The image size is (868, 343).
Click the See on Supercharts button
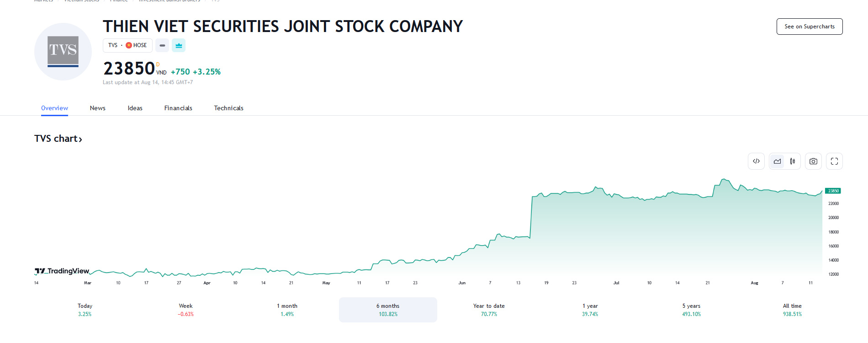point(809,27)
